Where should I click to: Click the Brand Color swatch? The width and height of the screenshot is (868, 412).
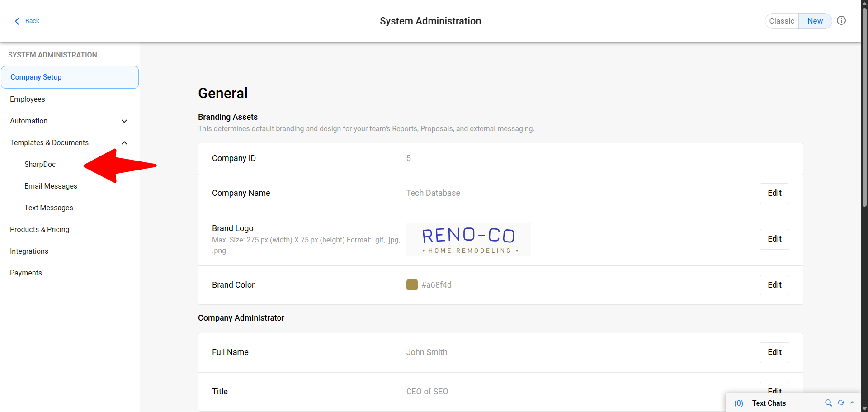tap(412, 284)
